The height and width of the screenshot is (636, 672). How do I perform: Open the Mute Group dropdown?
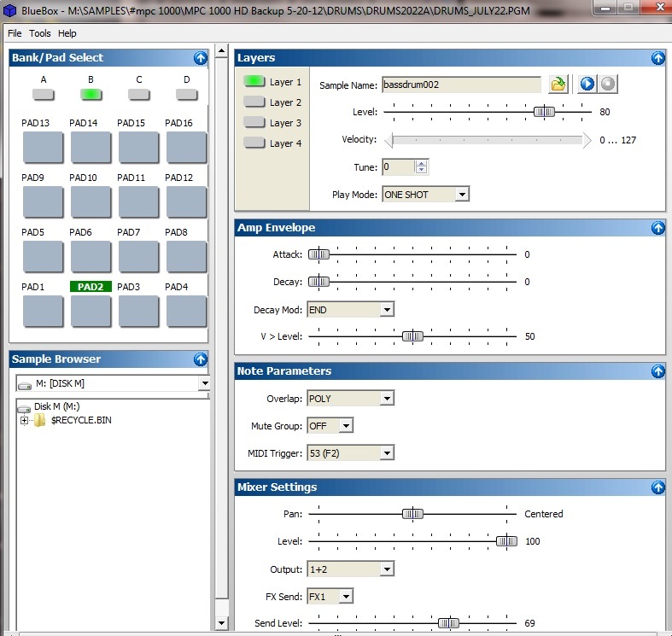(x=346, y=426)
